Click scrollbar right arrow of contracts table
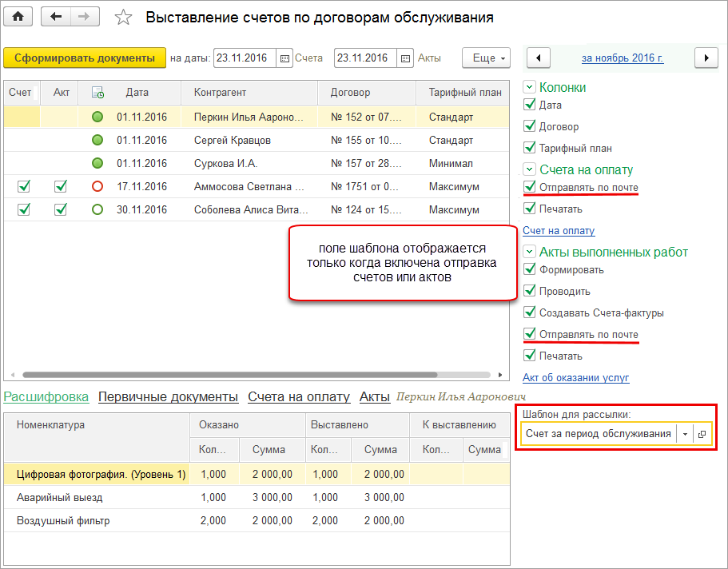Image resolution: width=728 pixels, height=569 pixels. [x=500, y=374]
